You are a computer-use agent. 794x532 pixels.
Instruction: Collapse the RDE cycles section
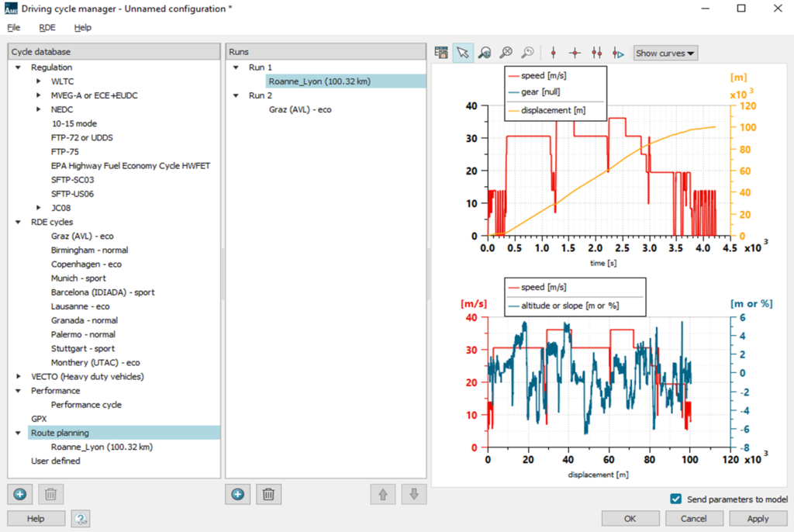(17, 222)
